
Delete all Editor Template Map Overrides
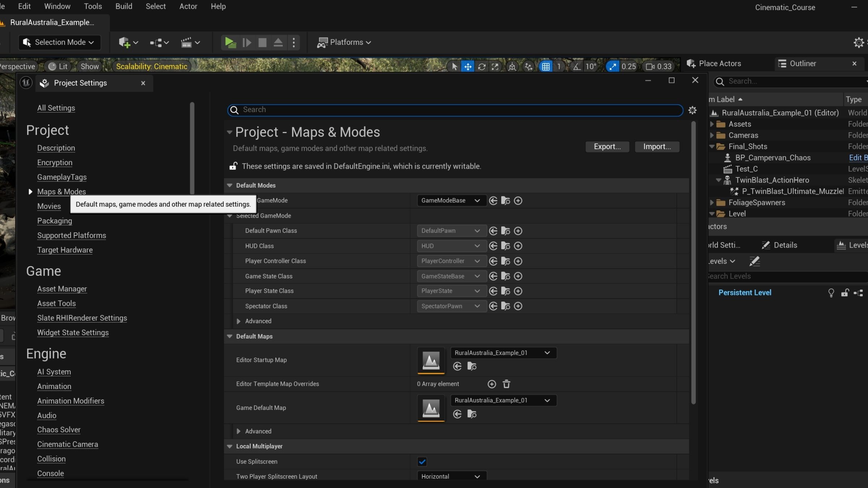pos(506,384)
